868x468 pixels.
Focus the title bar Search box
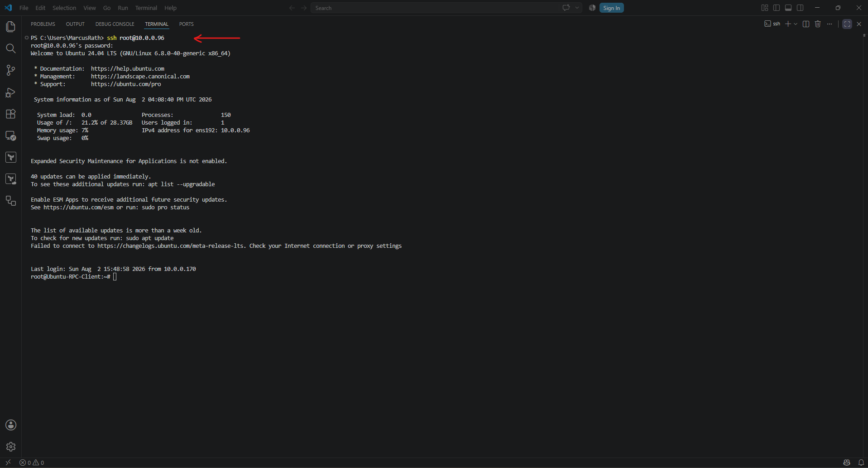pos(435,8)
